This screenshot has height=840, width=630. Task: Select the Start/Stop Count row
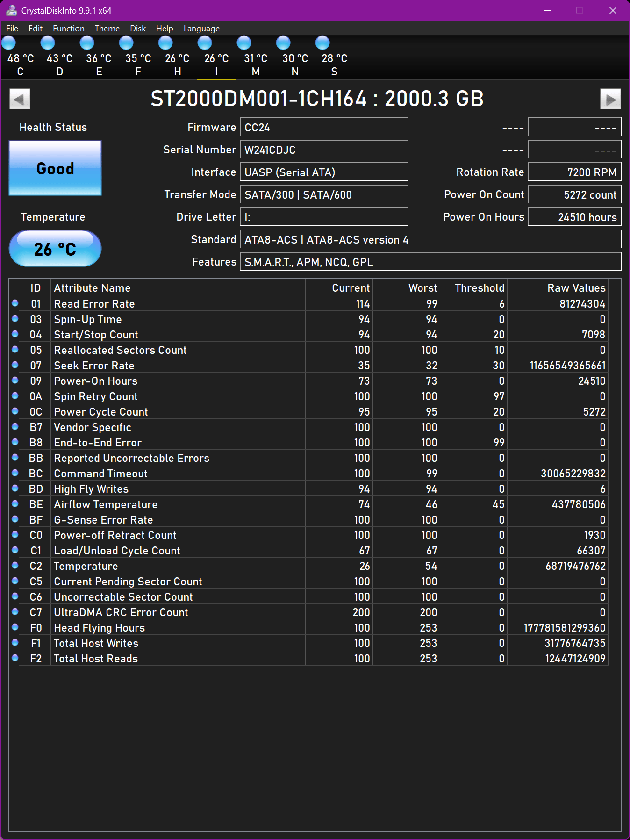pyautogui.click(x=308, y=335)
